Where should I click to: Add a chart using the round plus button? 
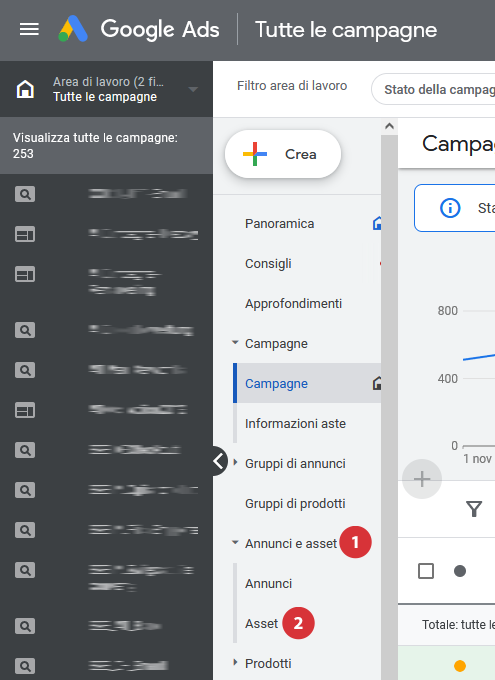pyautogui.click(x=422, y=479)
